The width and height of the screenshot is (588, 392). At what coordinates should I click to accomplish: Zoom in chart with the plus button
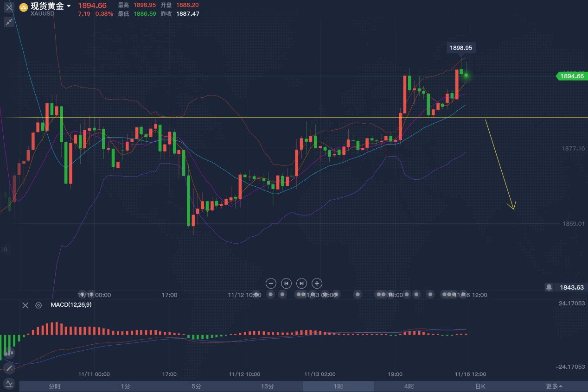317,283
